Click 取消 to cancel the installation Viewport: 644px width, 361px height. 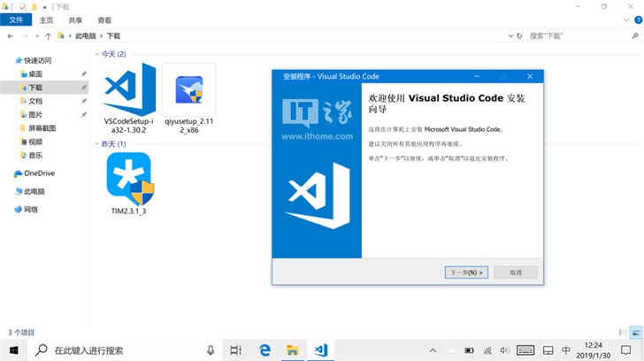pos(515,273)
